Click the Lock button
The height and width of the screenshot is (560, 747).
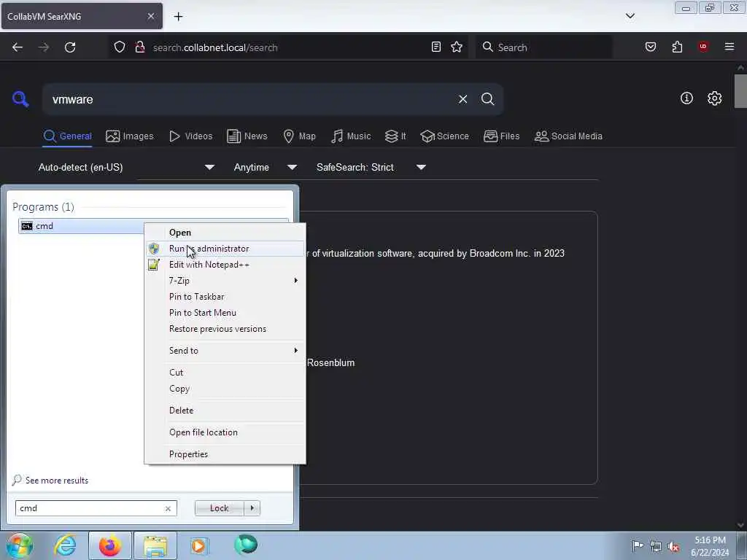(219, 508)
